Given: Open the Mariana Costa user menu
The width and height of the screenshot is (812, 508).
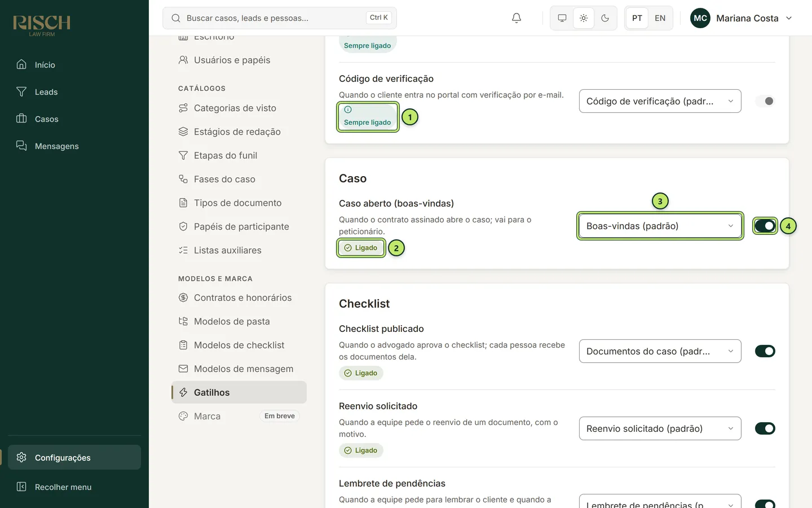Looking at the screenshot, I should pyautogui.click(x=742, y=18).
